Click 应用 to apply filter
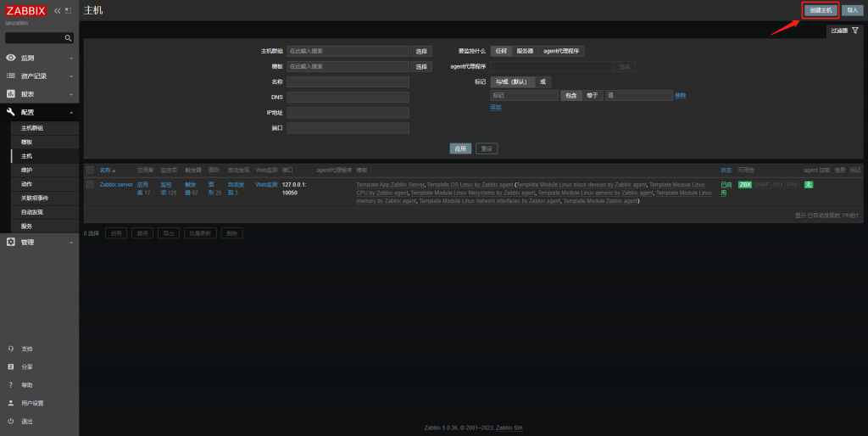This screenshot has width=868, height=436. click(x=460, y=148)
